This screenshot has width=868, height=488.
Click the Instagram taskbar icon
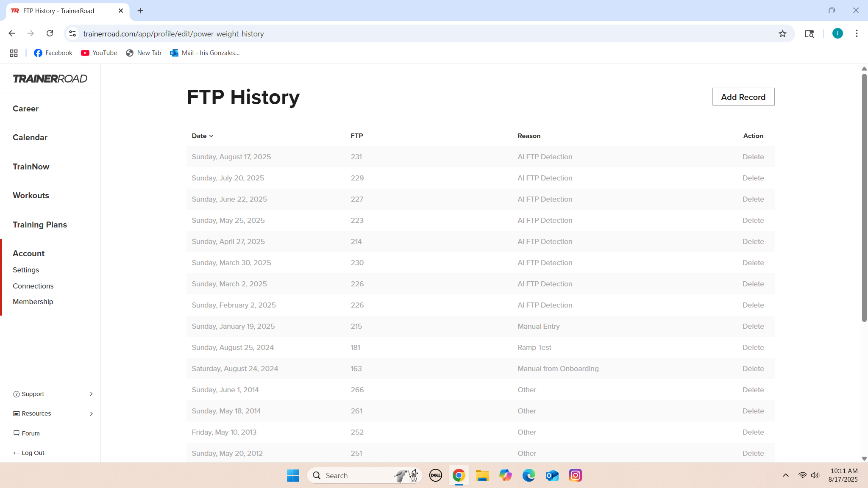pyautogui.click(x=575, y=475)
